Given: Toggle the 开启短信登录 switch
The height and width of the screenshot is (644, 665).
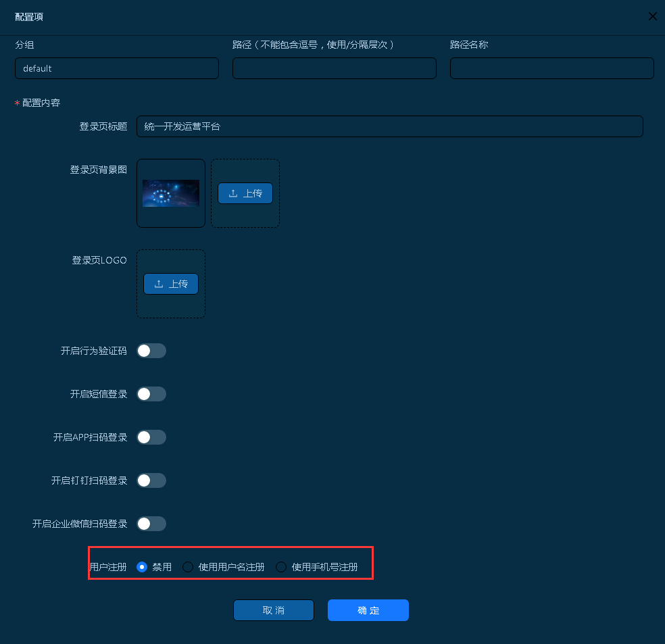Looking at the screenshot, I should 151,394.
